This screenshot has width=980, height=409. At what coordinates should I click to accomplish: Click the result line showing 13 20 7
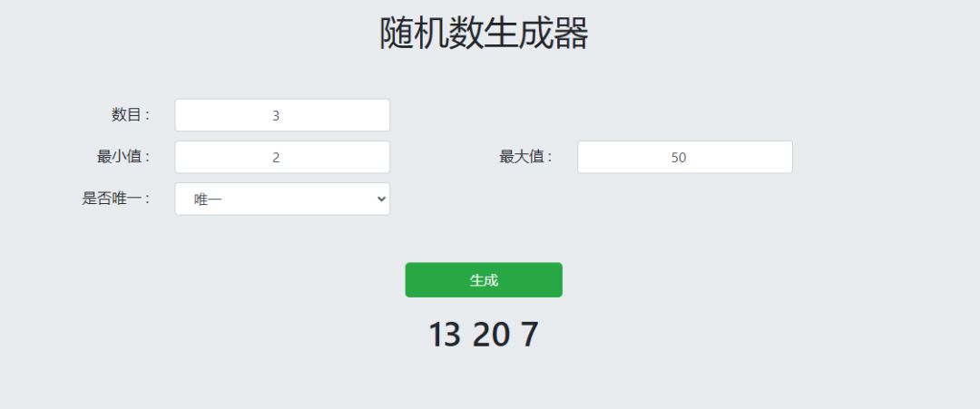click(x=484, y=335)
